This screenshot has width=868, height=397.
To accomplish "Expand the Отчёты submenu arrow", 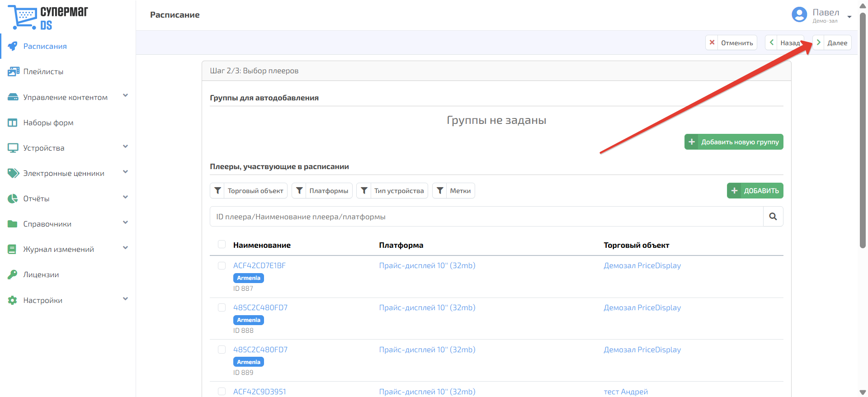I will (125, 197).
